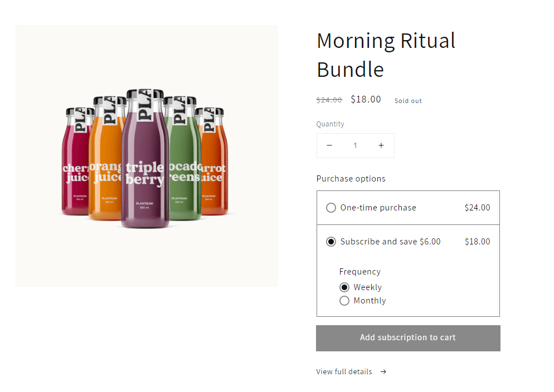The image size is (554, 392).
Task: Click the discounted price $18.00
Action: [x=366, y=99]
